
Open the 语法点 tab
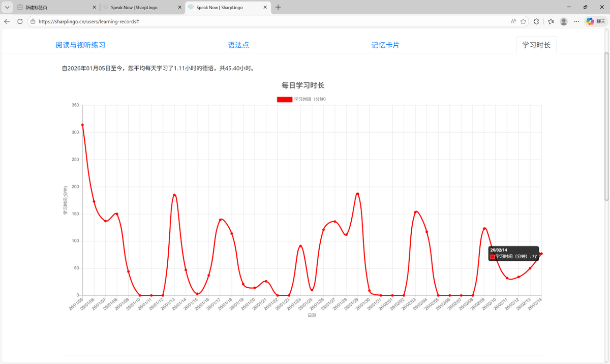(x=238, y=45)
